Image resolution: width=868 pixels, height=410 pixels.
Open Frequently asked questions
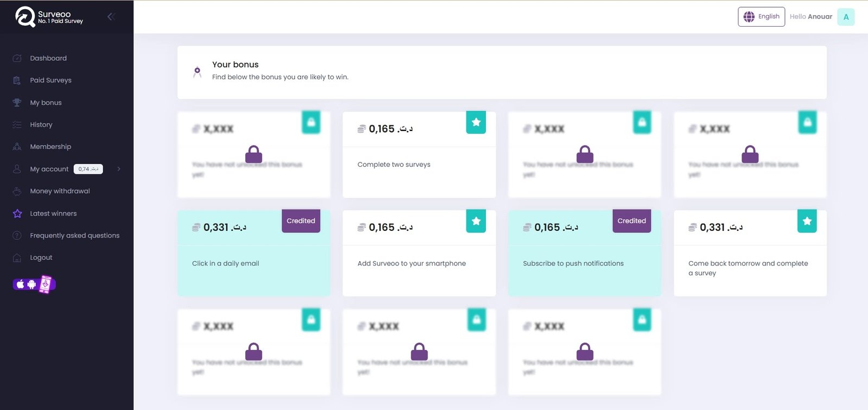coord(74,236)
